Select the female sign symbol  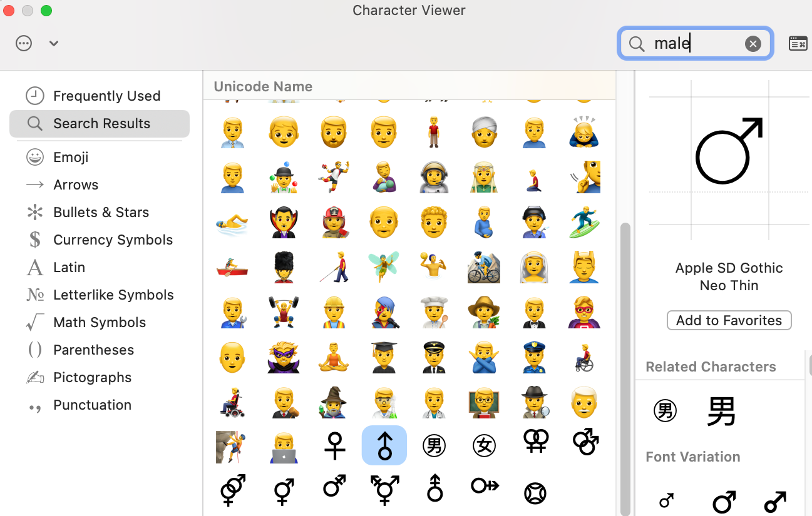334,445
